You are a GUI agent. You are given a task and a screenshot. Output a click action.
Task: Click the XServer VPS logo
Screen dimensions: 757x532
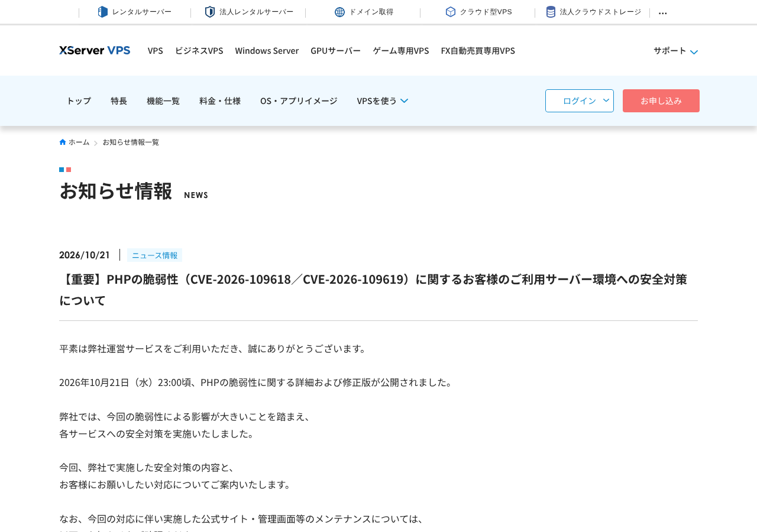click(95, 50)
